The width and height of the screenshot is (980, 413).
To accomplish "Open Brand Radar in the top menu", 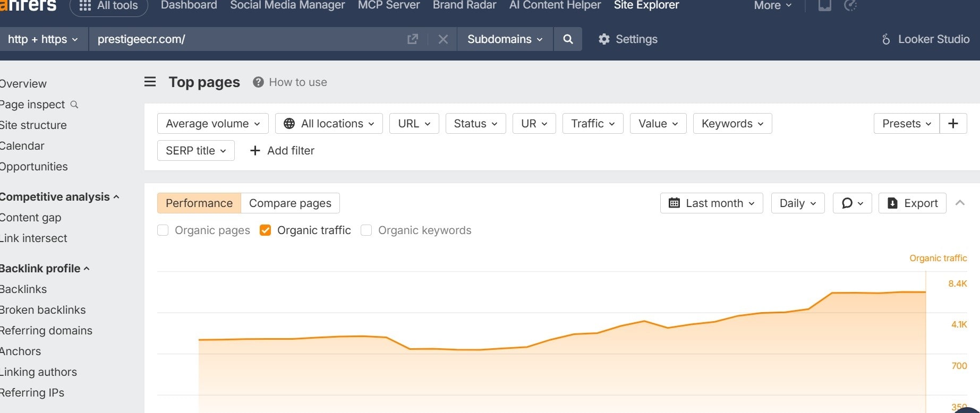I will [464, 5].
